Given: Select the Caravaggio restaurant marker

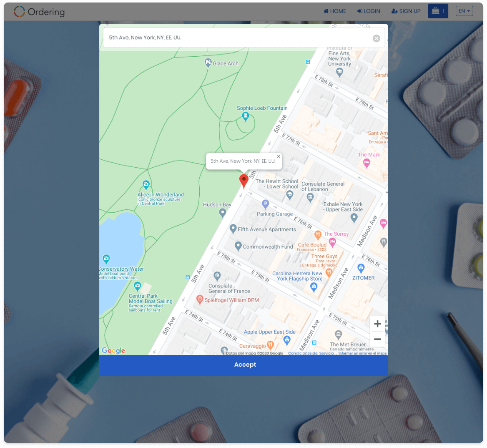Looking at the screenshot, I should click(270, 345).
